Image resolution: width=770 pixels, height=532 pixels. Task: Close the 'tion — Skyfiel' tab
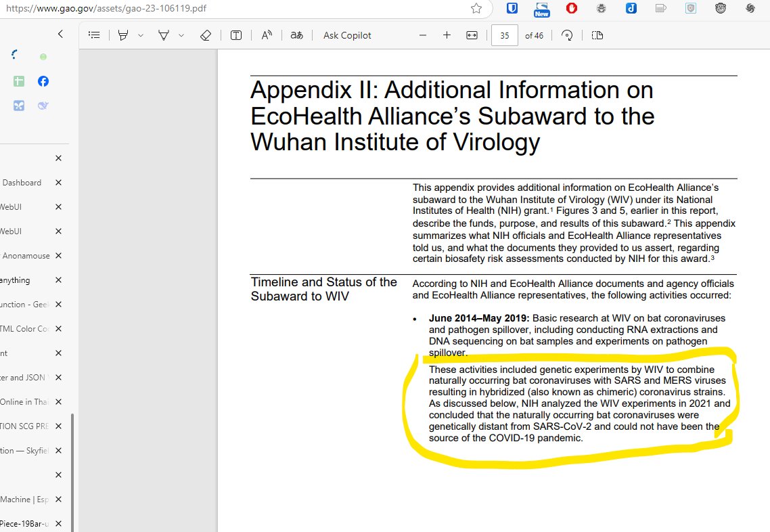pos(58,451)
